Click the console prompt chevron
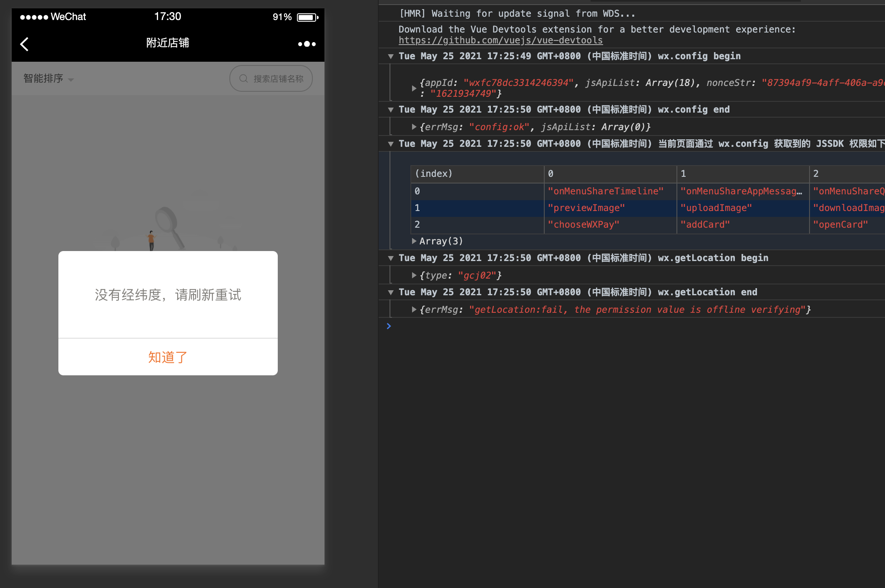885x588 pixels. 389,326
